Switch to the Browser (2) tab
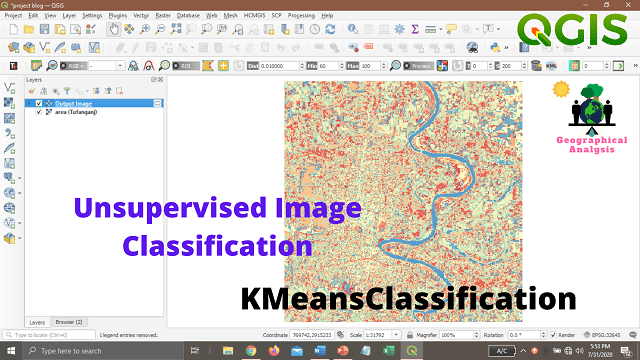The width and height of the screenshot is (640, 360). [x=69, y=322]
